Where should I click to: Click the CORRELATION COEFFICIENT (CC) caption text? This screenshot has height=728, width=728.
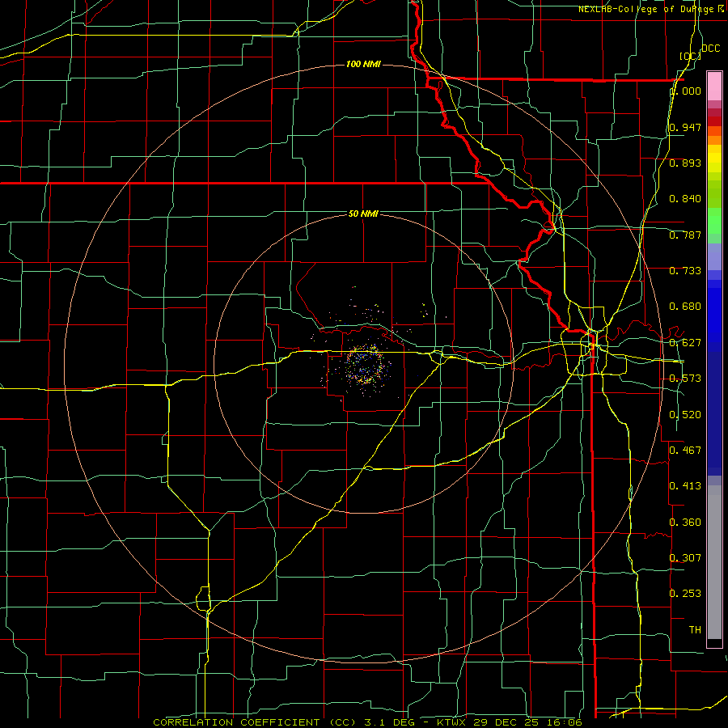[255, 722]
